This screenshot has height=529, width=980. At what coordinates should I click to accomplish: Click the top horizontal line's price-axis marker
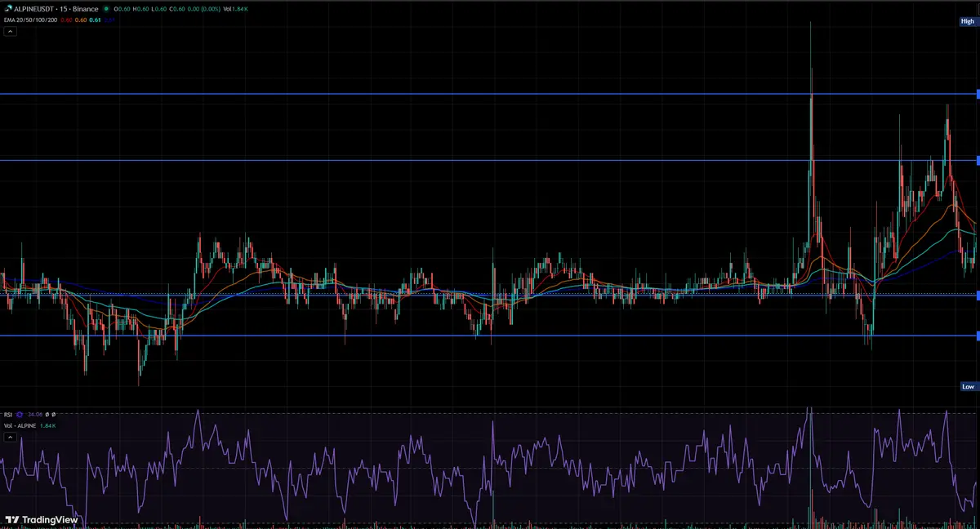978,94
